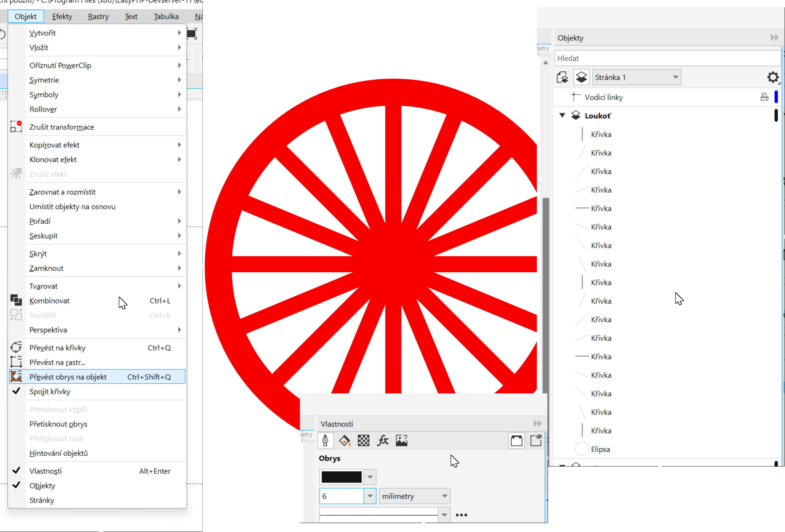The width and height of the screenshot is (785, 532).
Task: Click the fx effects tab icon
Action: (383, 441)
